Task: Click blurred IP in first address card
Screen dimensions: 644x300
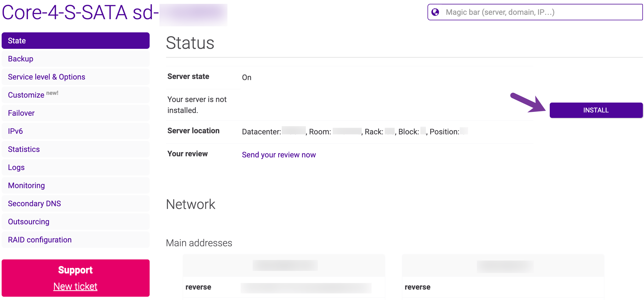Action: tap(285, 265)
